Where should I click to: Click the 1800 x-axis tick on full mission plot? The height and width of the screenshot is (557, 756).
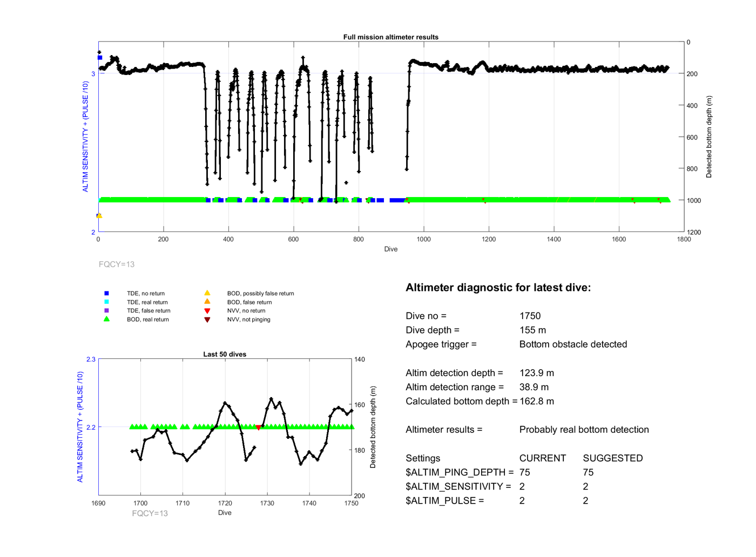(684, 239)
